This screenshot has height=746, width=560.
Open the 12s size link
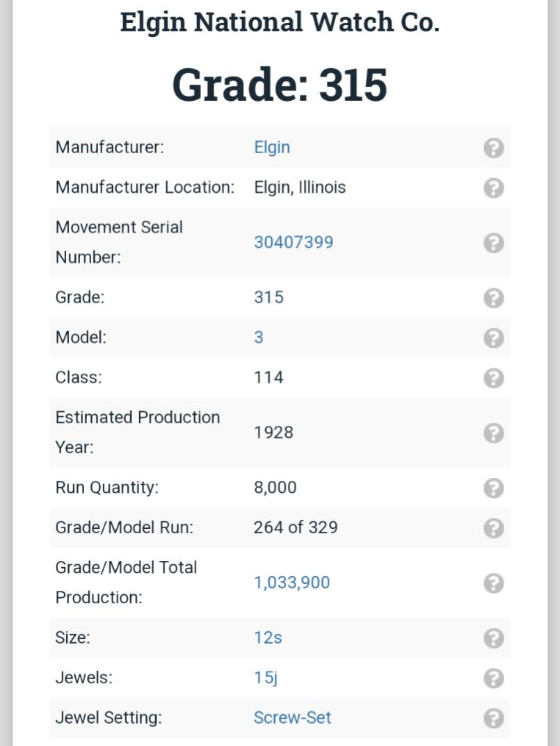[268, 637]
